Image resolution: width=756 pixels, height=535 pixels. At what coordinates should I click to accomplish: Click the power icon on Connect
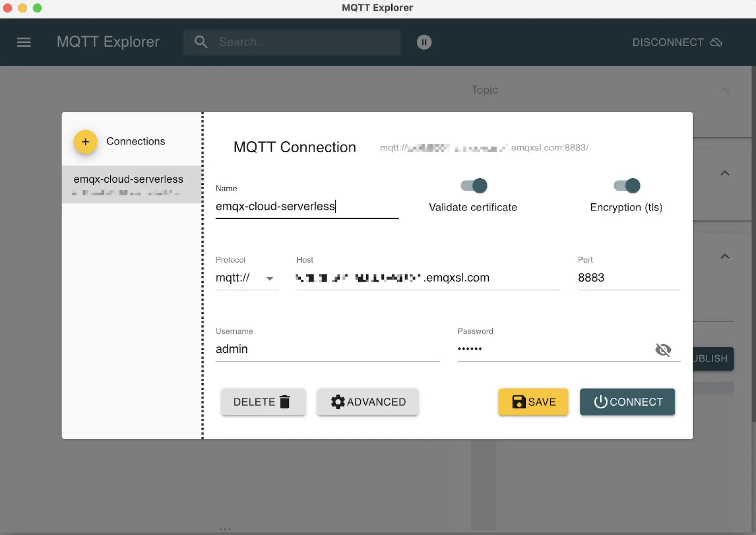point(600,402)
